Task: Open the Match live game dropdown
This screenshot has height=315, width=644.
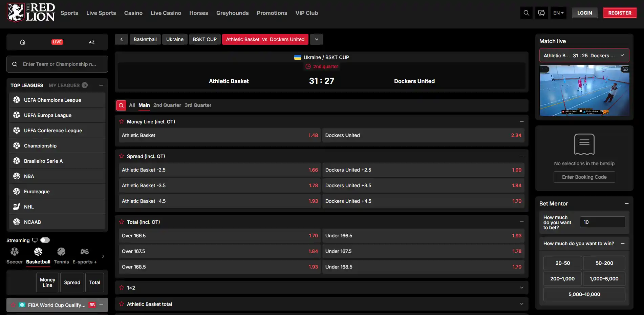Action: point(584,55)
